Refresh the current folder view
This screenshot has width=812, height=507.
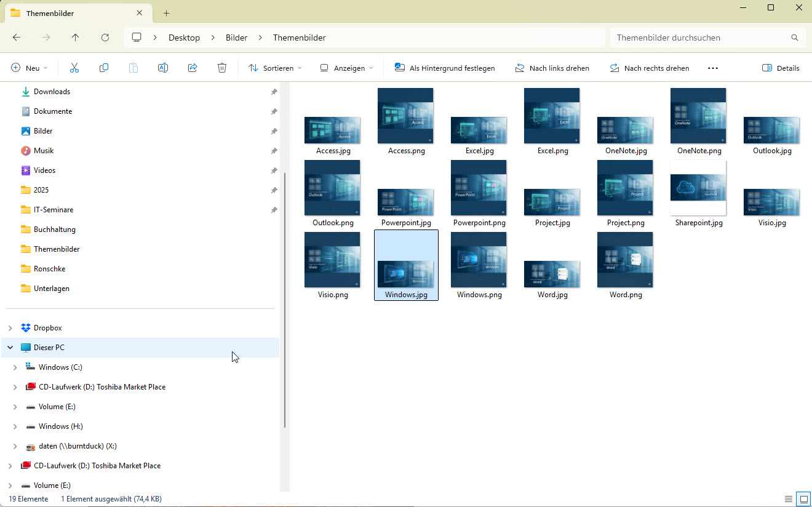tap(105, 38)
